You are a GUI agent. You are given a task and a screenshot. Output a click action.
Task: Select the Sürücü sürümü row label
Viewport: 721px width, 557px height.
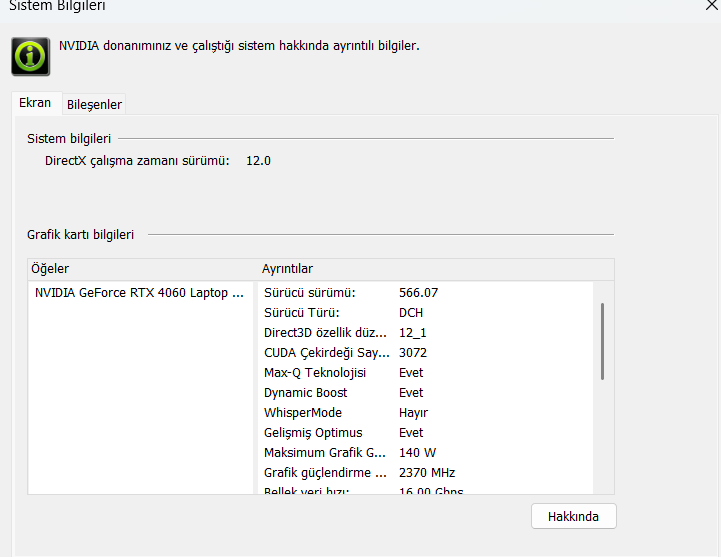(x=309, y=293)
